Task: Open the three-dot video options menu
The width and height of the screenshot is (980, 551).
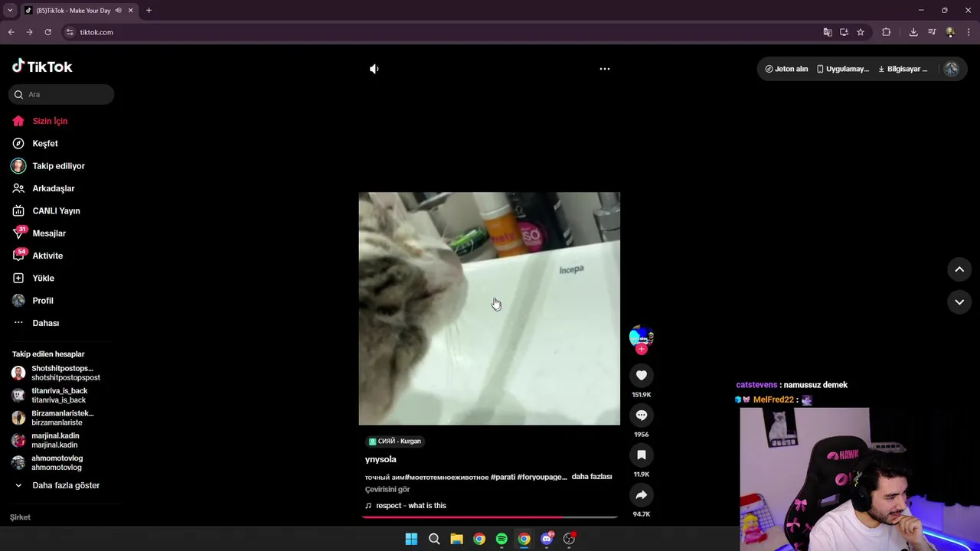Action: click(x=604, y=69)
